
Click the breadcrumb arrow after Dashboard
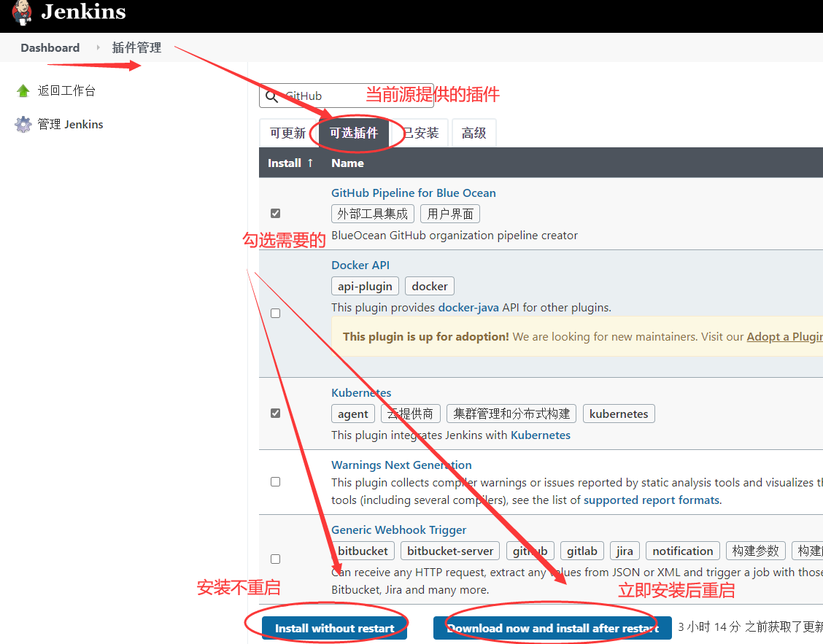pyautogui.click(x=98, y=47)
